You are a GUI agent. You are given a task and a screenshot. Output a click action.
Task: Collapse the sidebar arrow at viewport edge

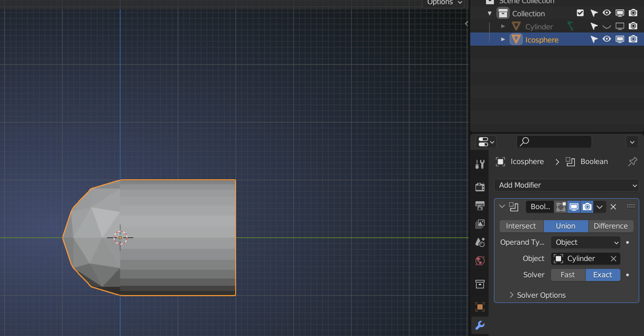coord(466,24)
